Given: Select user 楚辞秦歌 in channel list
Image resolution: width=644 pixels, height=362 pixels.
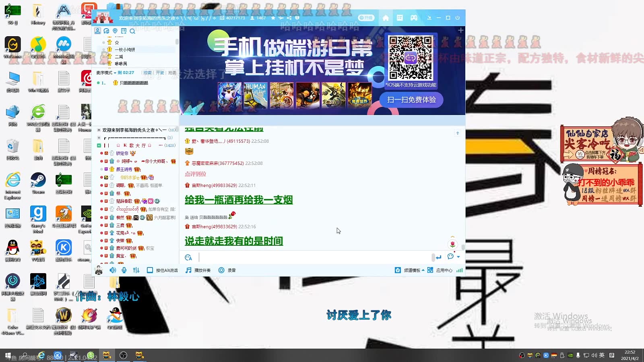Looking at the screenshot, I should [124, 201].
